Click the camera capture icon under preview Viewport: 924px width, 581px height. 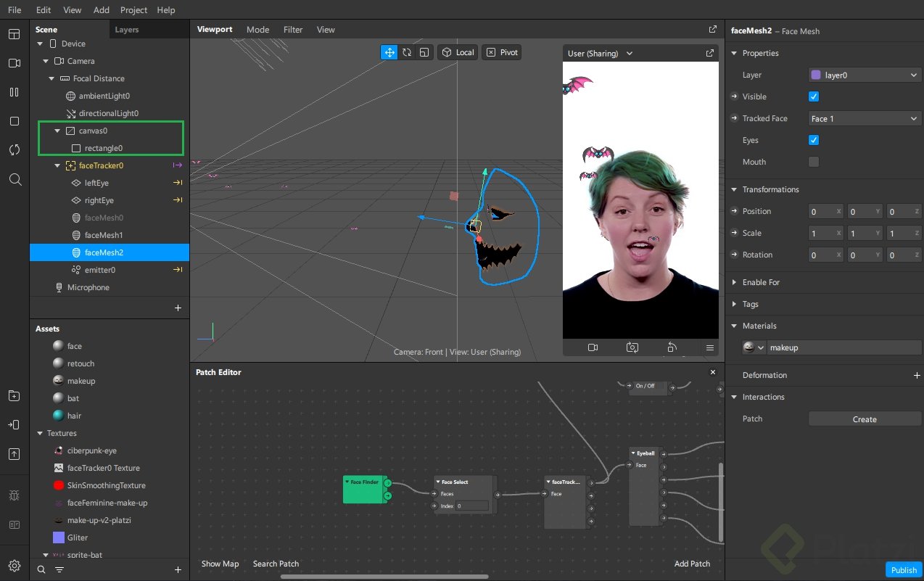[x=632, y=347]
